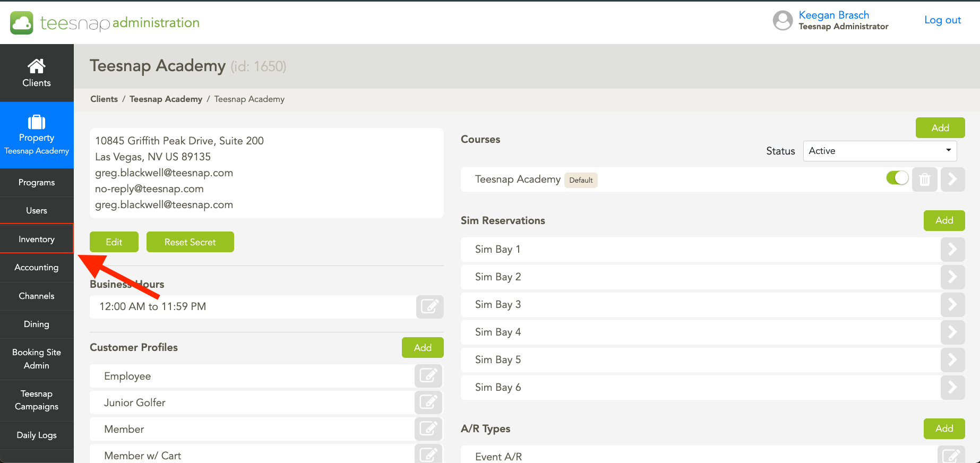Viewport: 980px width, 463px height.
Task: Click the Event A/R row text
Action: [x=498, y=457]
